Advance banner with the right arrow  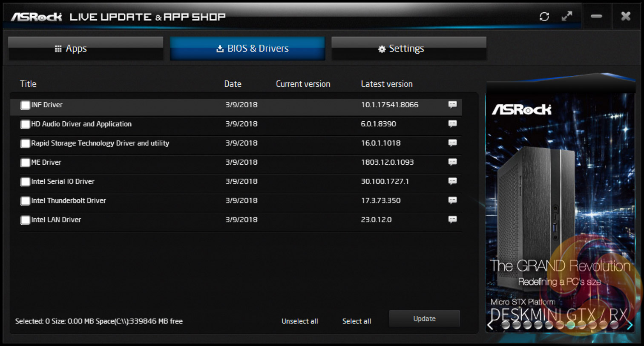point(629,325)
